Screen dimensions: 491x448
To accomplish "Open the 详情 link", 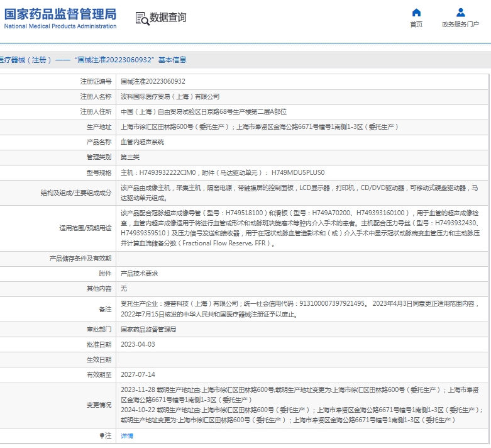I will click(x=127, y=435).
